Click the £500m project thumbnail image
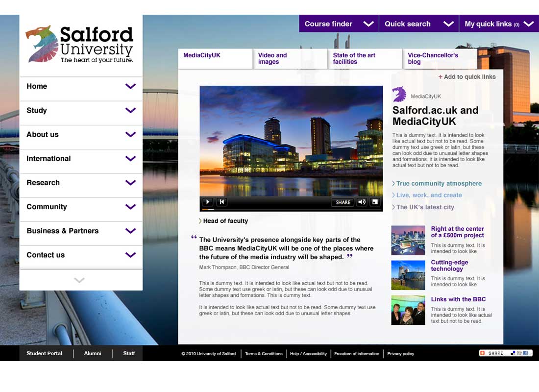 408,241
